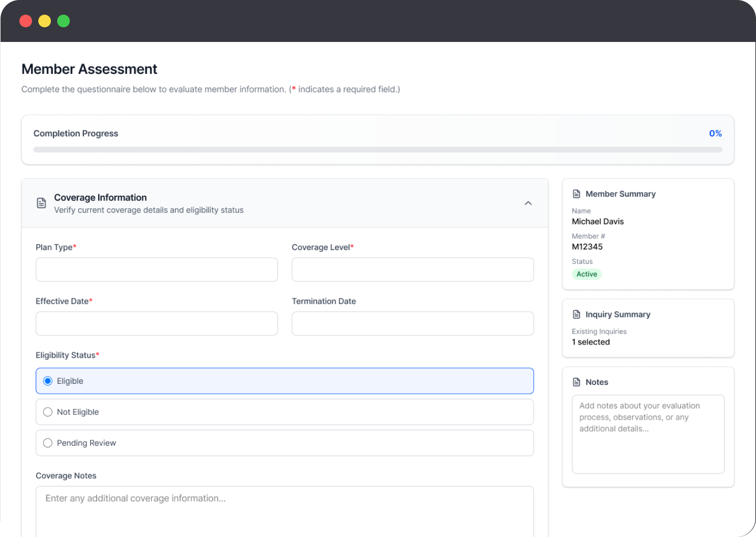The width and height of the screenshot is (756, 537).
Task: Click the Coverage Information section title
Action: point(101,198)
